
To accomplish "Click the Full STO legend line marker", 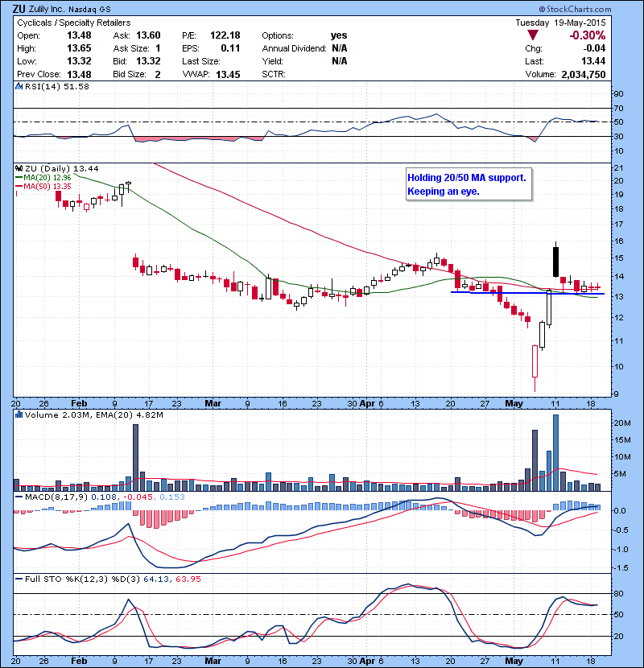I will 19,579.
